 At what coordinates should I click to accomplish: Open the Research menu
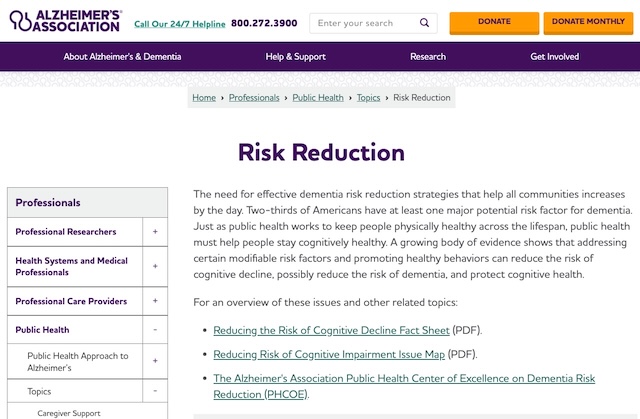(428, 57)
